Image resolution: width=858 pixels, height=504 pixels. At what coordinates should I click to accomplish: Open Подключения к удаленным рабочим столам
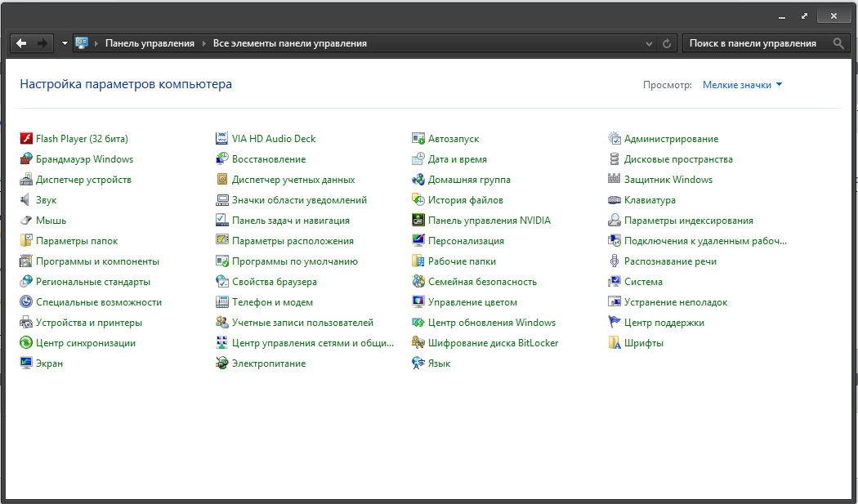click(705, 241)
